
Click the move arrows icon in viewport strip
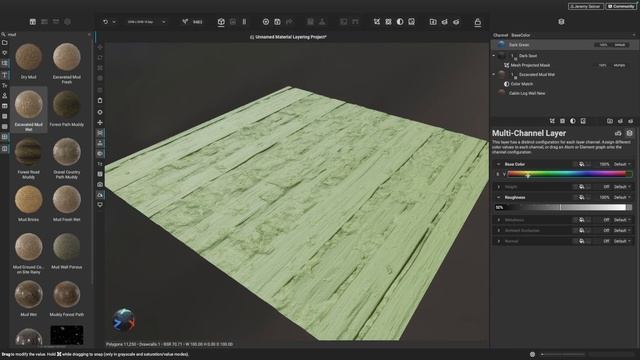[x=100, y=122]
